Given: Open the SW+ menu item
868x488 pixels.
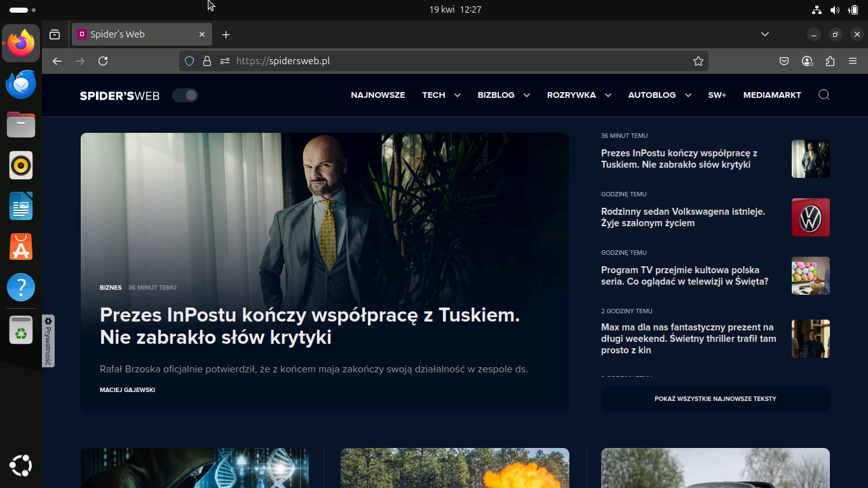Looking at the screenshot, I should click(x=717, y=95).
